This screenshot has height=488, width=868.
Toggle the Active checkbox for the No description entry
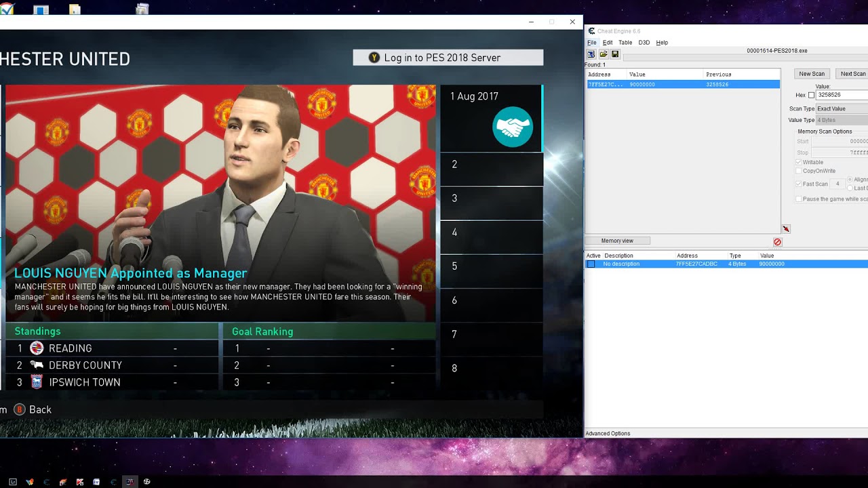click(591, 264)
